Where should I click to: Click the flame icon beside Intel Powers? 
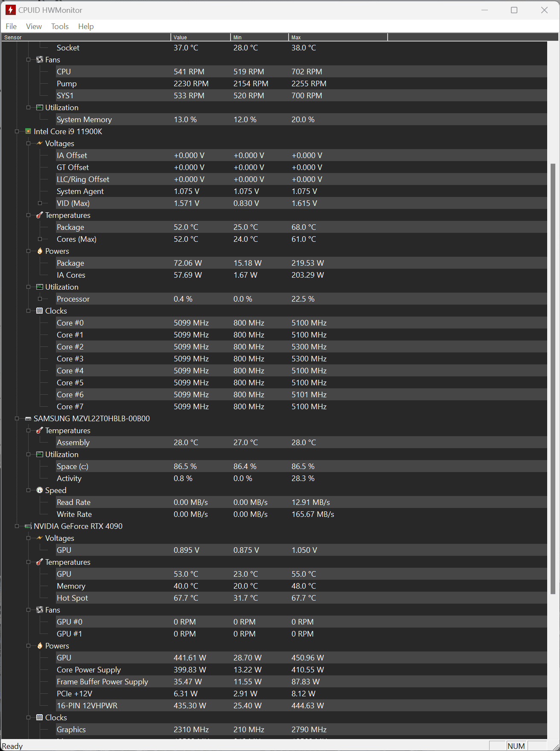click(x=40, y=251)
